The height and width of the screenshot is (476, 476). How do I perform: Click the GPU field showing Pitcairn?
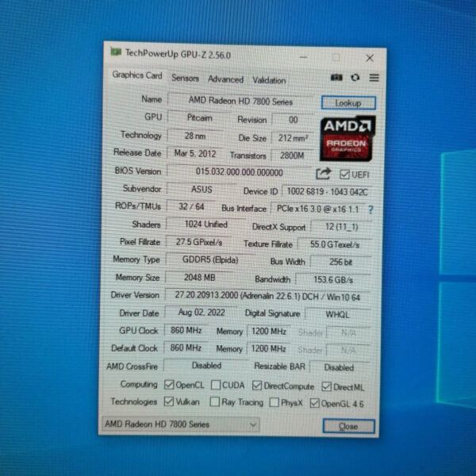(199, 117)
